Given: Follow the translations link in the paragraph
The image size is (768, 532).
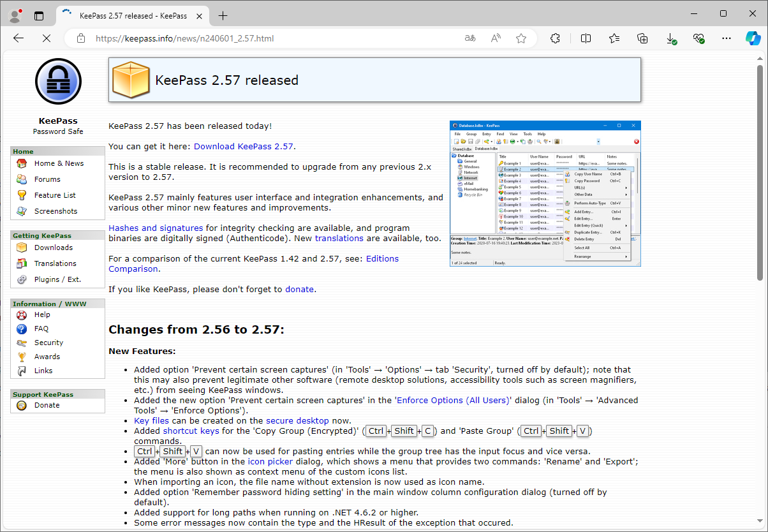Looking at the screenshot, I should point(339,238).
